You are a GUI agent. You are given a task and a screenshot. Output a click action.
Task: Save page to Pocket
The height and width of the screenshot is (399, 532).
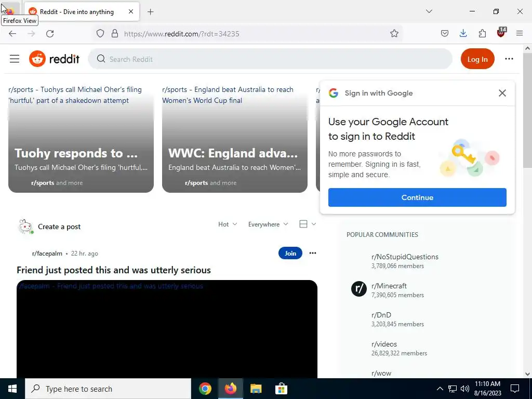point(445,34)
